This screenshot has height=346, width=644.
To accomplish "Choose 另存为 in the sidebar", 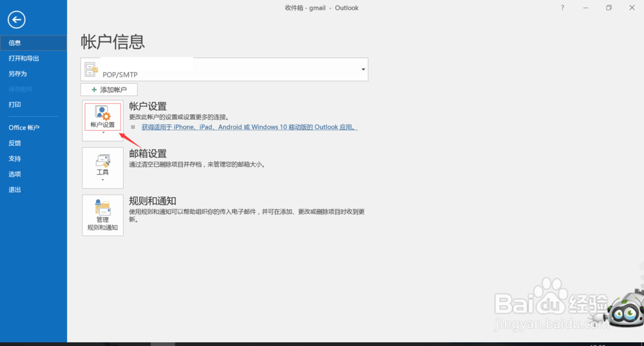I will (x=33, y=74).
